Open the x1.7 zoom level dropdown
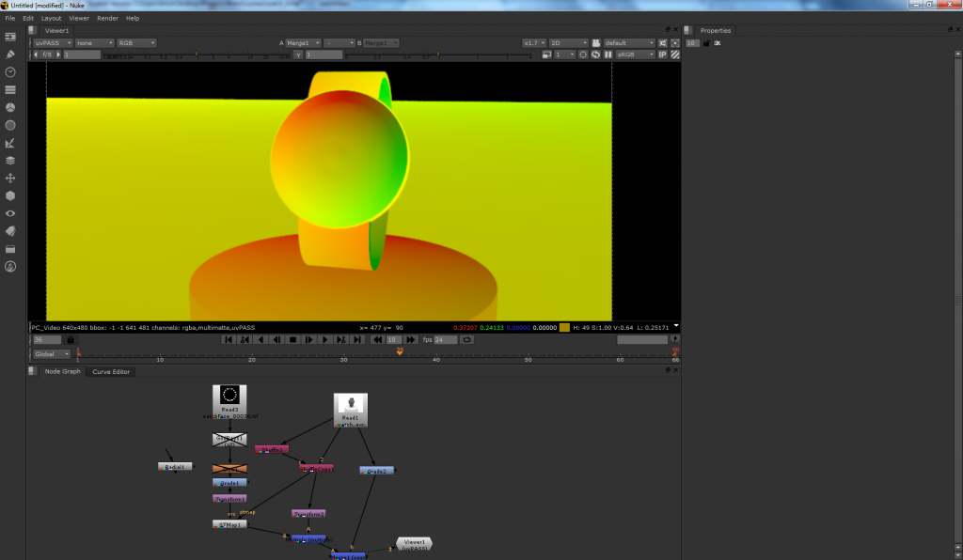The height and width of the screenshot is (560, 963). coord(534,43)
